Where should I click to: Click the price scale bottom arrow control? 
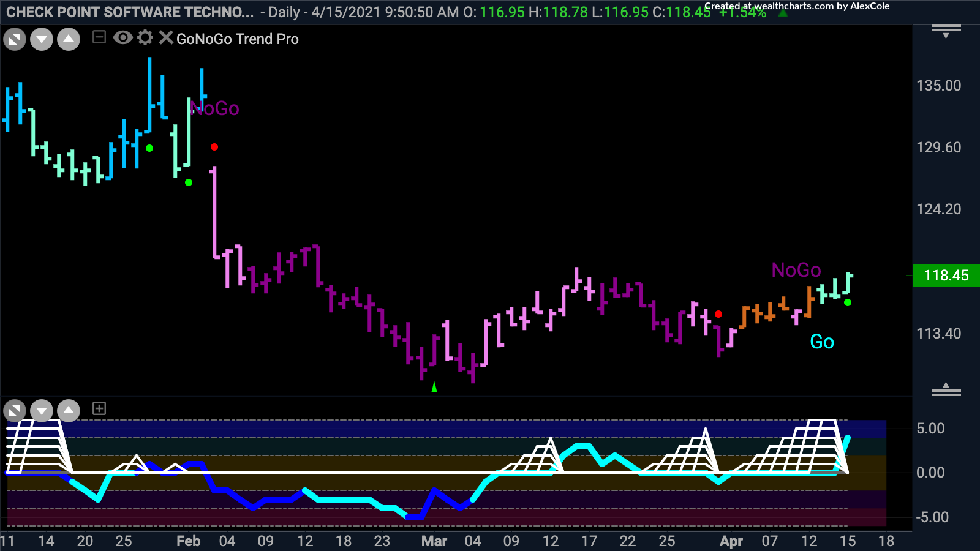pos(946,389)
